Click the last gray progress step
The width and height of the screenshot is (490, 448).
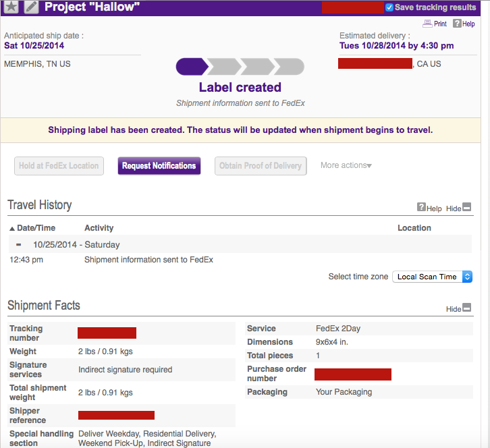[289, 67]
